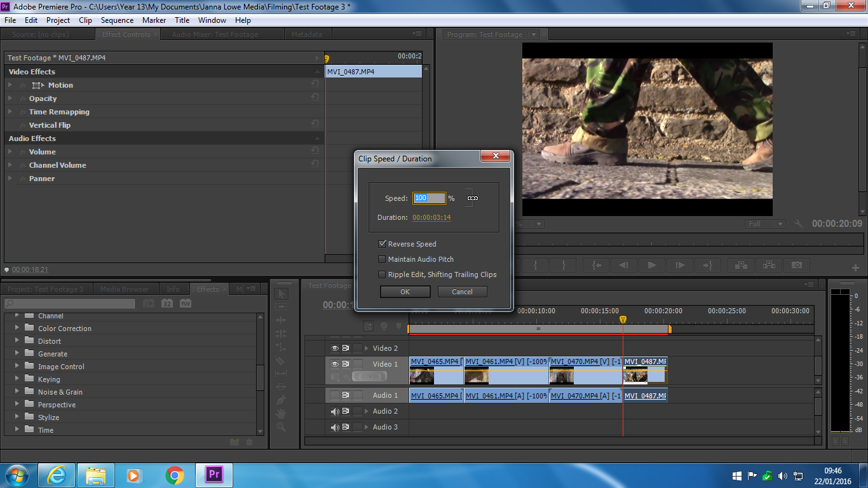The image size is (868, 488).
Task: Expand Volume audio effect
Action: (x=10, y=151)
